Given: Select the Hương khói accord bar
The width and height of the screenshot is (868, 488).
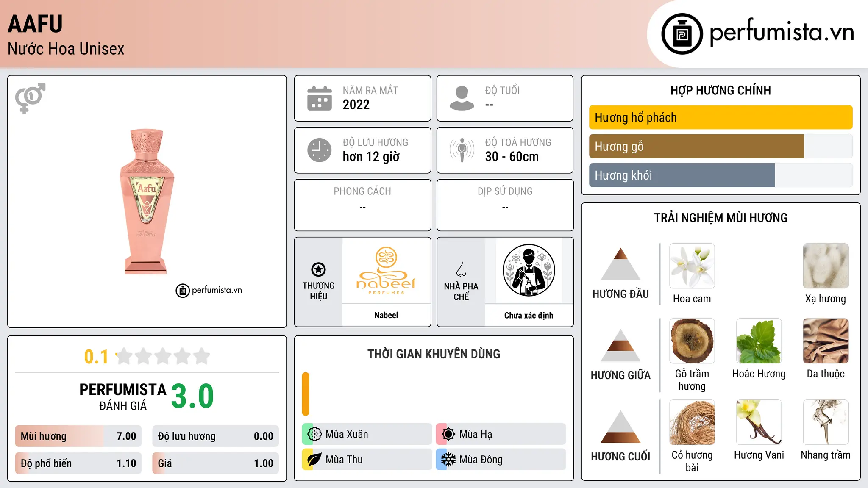Looking at the screenshot, I should pyautogui.click(x=721, y=175).
